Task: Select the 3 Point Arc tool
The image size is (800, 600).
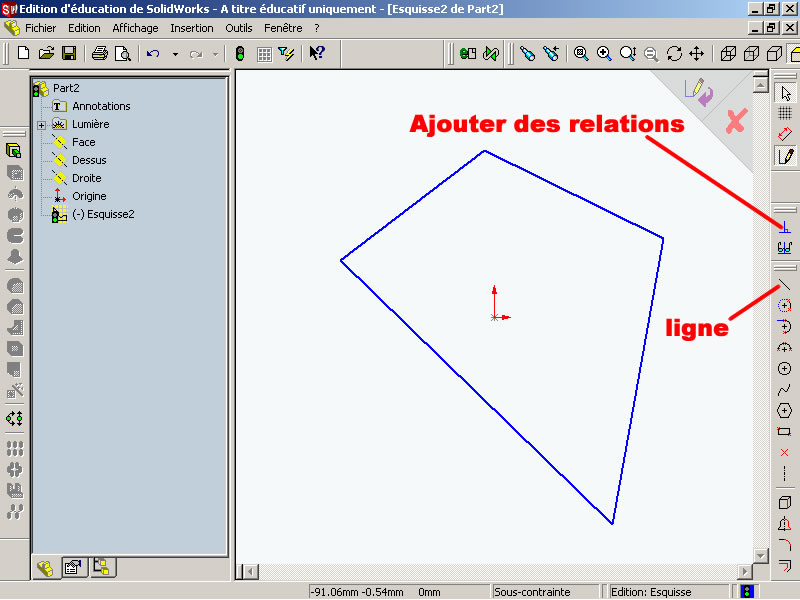Action: point(785,347)
